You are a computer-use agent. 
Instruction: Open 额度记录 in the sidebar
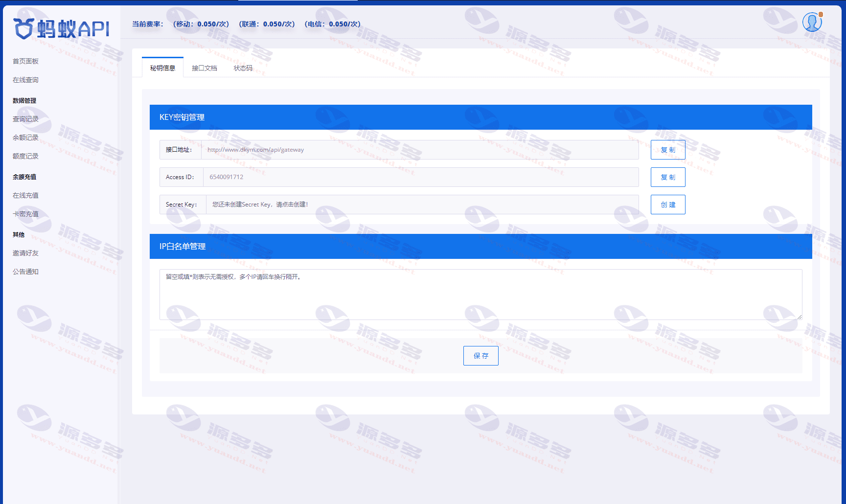[x=25, y=156]
